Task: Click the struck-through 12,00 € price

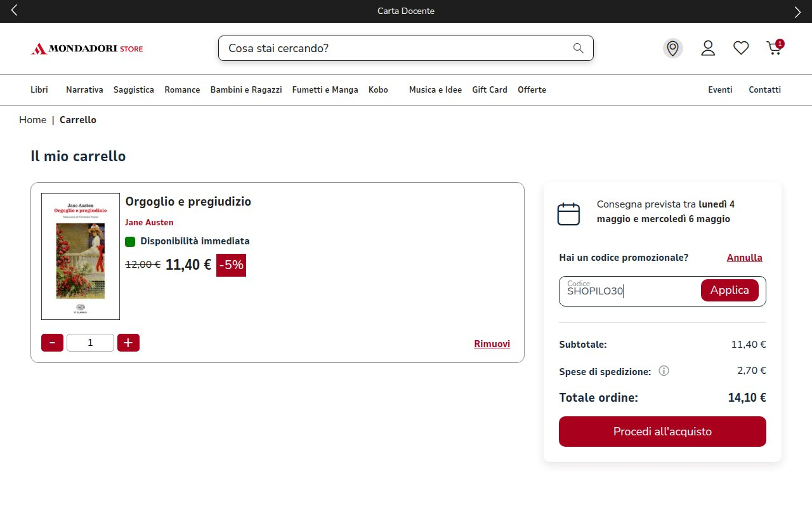Action: [143, 265]
